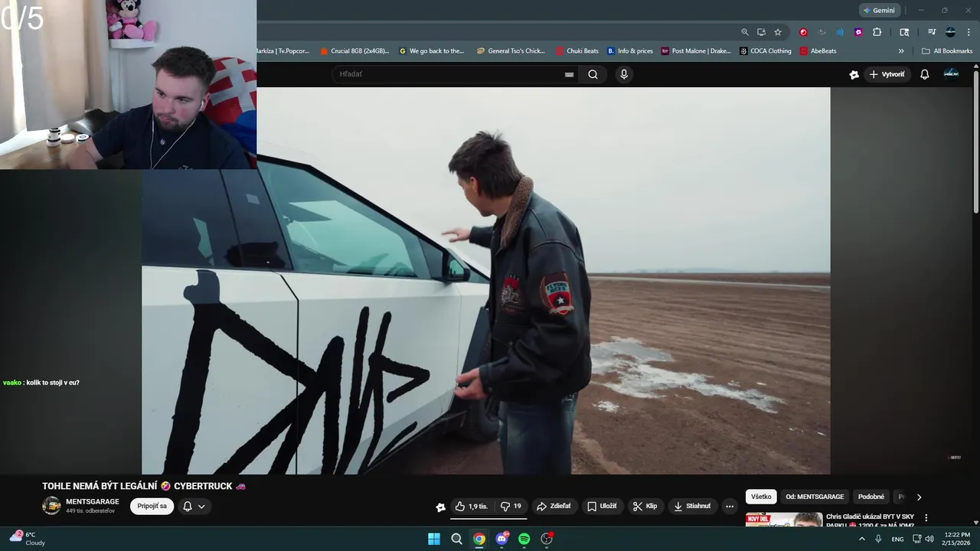The image size is (980, 551).
Task: Open the All Bookmarks folder
Action: point(947,51)
